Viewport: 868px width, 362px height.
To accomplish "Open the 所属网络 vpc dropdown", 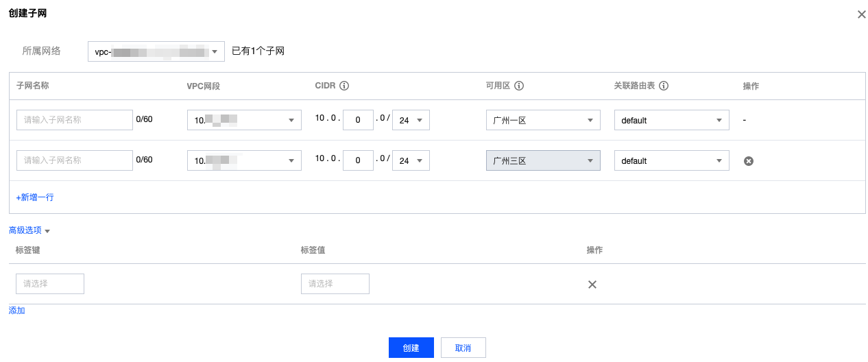I will tap(156, 51).
